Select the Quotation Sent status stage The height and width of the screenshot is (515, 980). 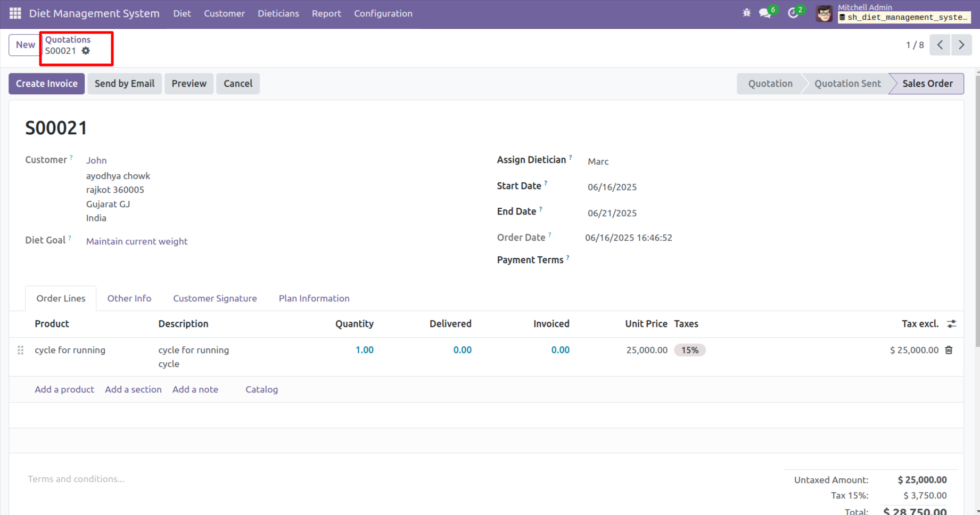click(847, 84)
